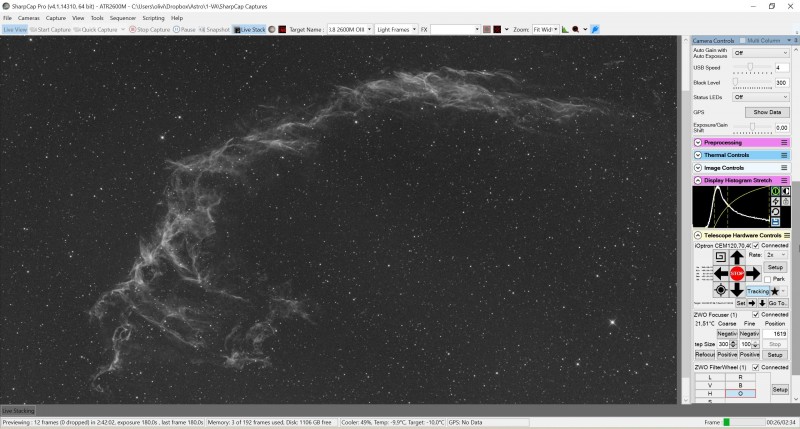This screenshot has height=429, width=800.
Task: Open mount Rate 2x dropdown
Action: coord(776,255)
